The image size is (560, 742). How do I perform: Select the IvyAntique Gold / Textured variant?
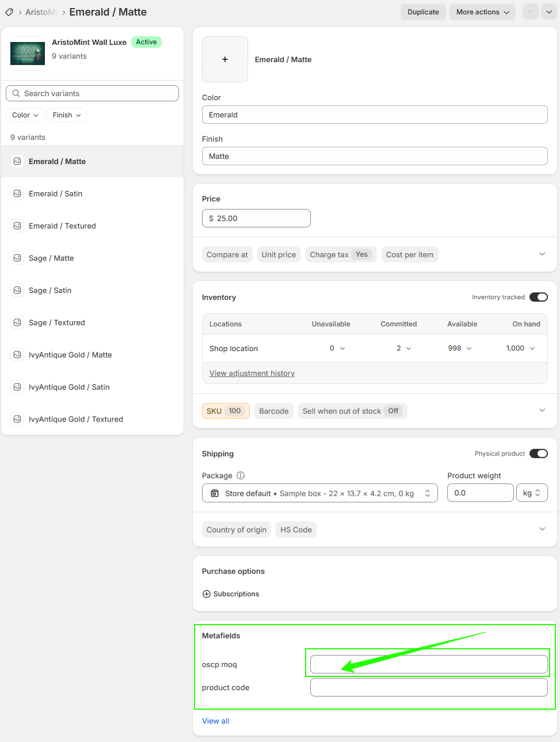(x=74, y=419)
